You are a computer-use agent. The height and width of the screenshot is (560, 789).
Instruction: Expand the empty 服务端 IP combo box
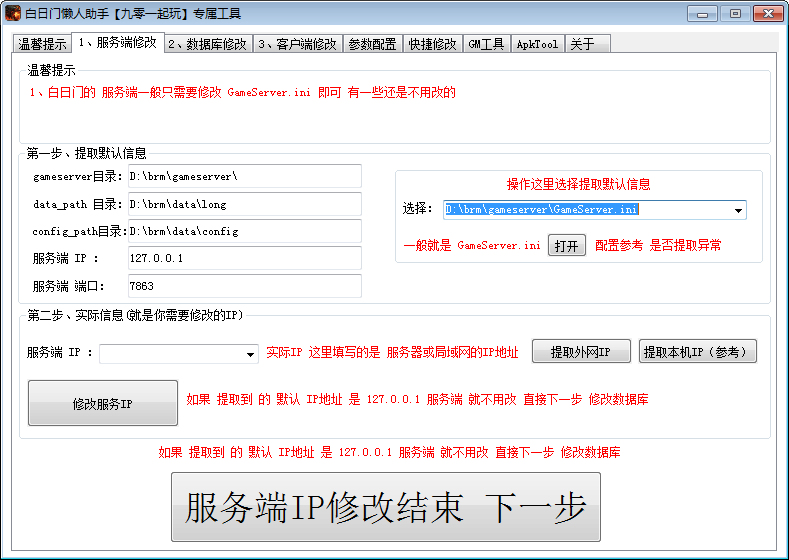click(x=250, y=354)
